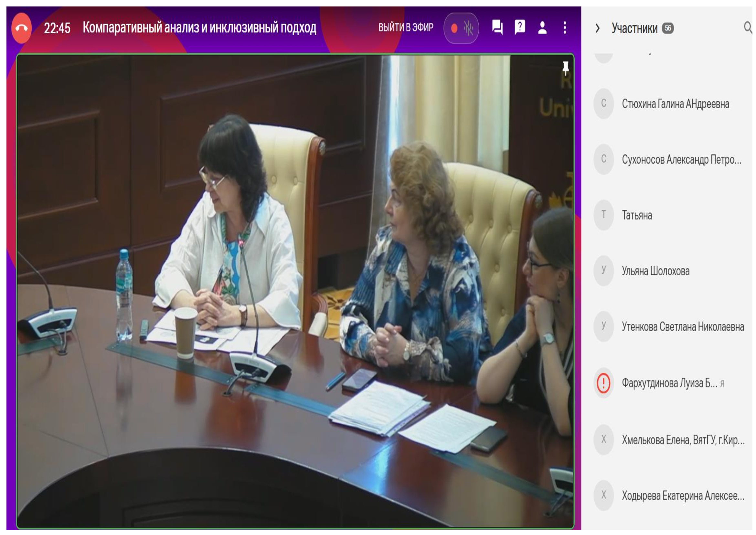The height and width of the screenshot is (535, 756).
Task: Click the main conference video feed
Action: point(295,291)
